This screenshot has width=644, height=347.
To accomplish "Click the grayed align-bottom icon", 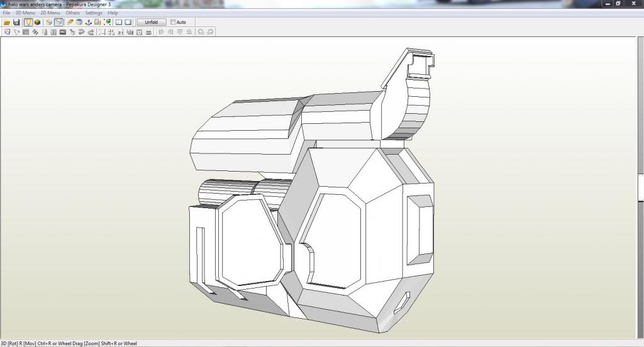I will pos(189,32).
